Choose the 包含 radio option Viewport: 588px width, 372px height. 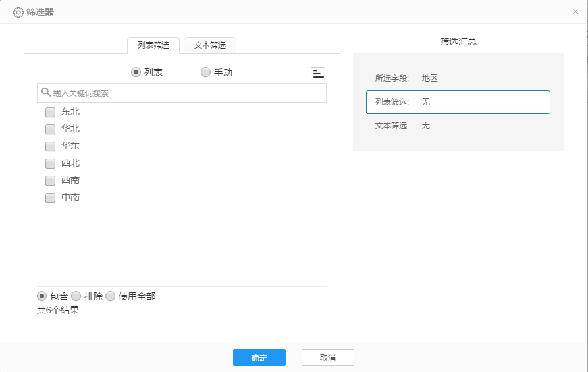[x=42, y=296]
